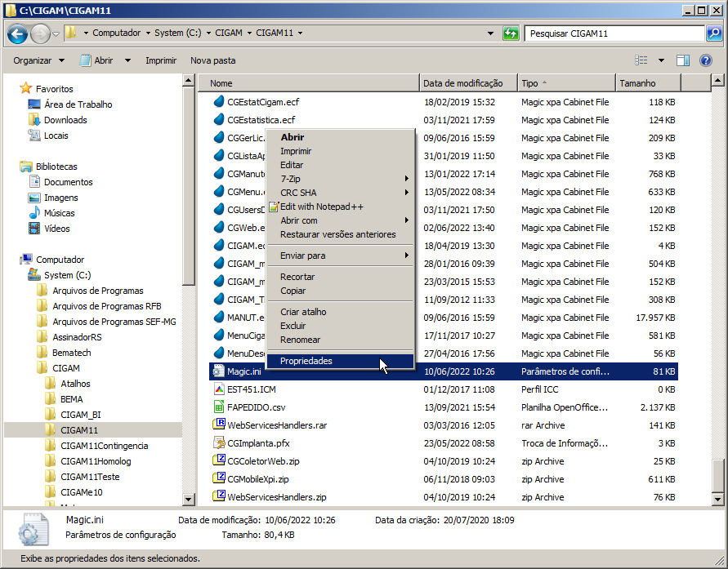Click the Magic.ini file icon in list
728x569 pixels.
[218, 371]
